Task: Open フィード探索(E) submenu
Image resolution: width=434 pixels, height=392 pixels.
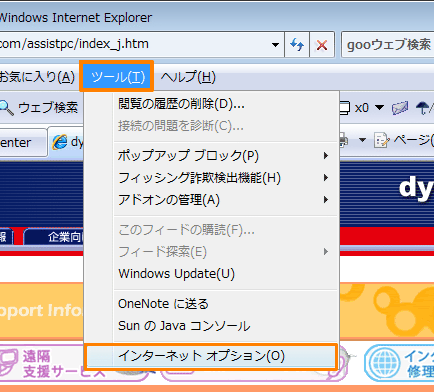Action: pos(211,252)
